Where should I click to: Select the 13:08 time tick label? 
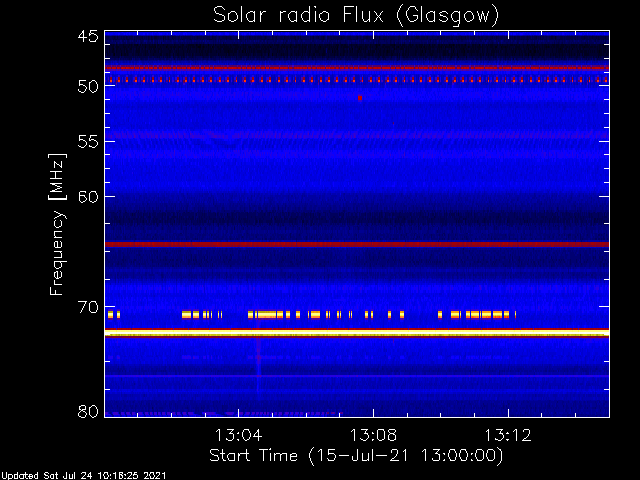point(373,435)
